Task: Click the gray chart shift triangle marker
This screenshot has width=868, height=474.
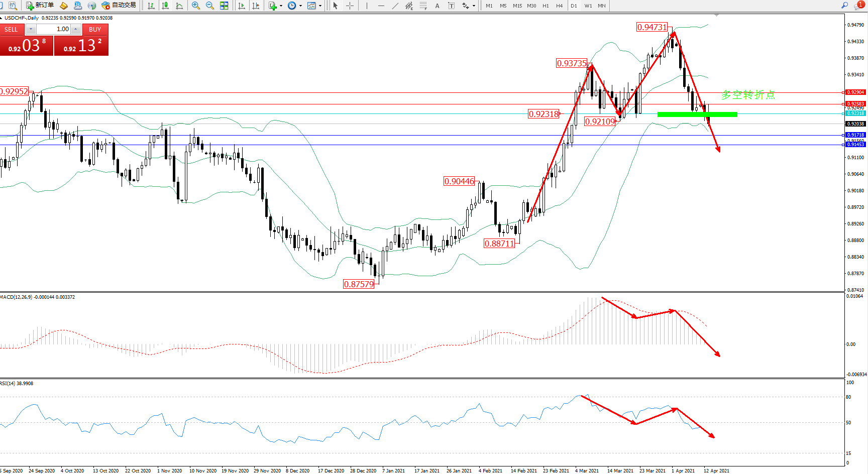Action: pos(716,16)
